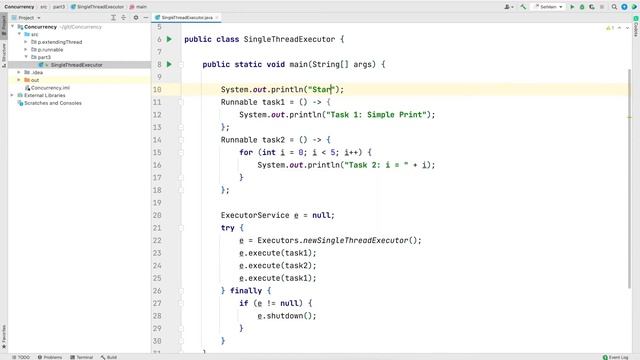Open the TODO tool window tab
This screenshot has width=640, height=360.
tap(21, 357)
